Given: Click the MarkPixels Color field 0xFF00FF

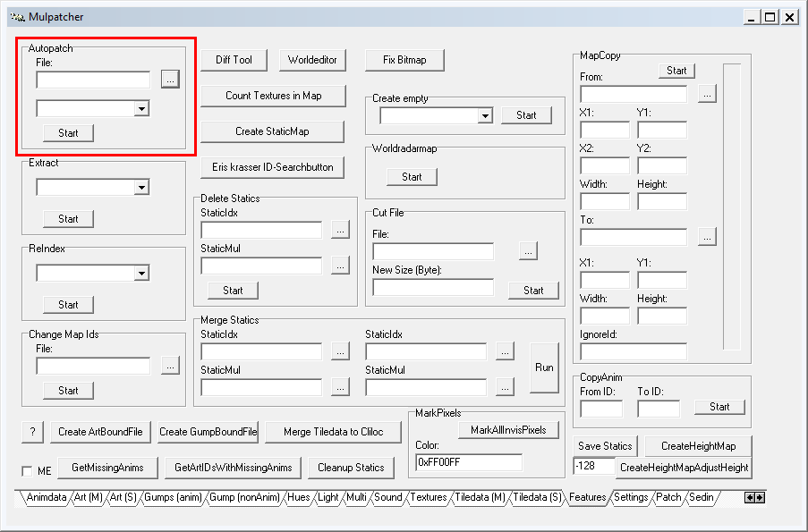Looking at the screenshot, I should 469,462.
